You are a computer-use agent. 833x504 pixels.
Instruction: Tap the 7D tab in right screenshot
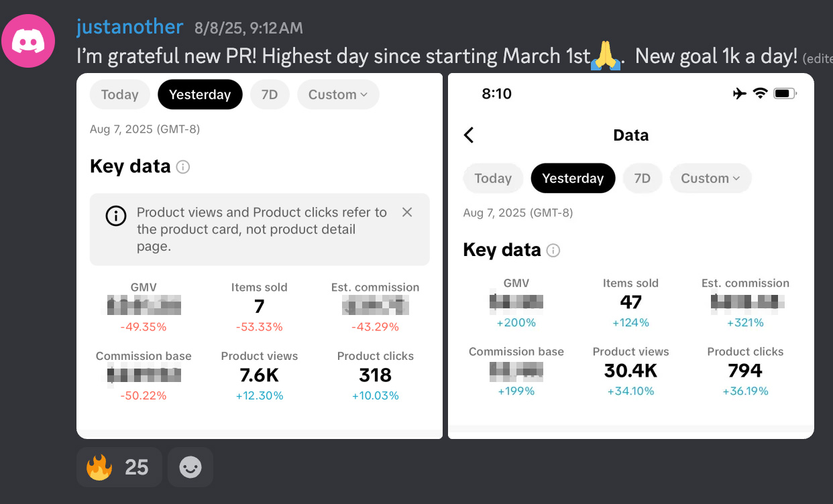coord(643,178)
